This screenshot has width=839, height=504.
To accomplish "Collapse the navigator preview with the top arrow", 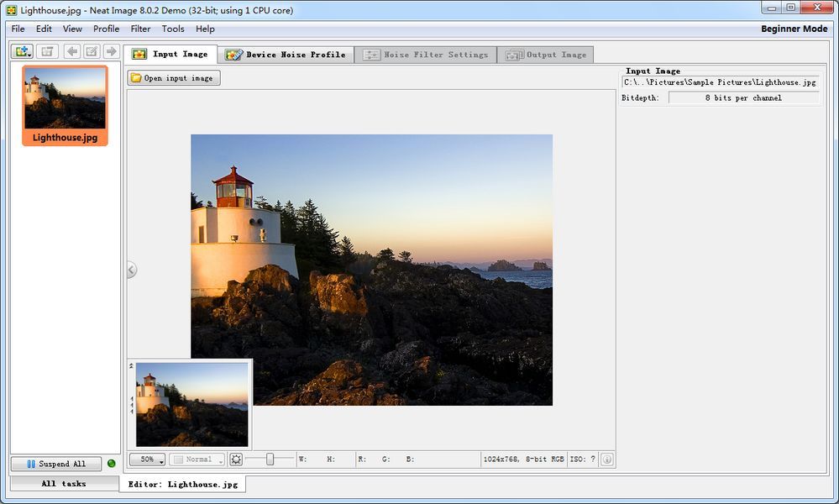I will click(x=132, y=366).
